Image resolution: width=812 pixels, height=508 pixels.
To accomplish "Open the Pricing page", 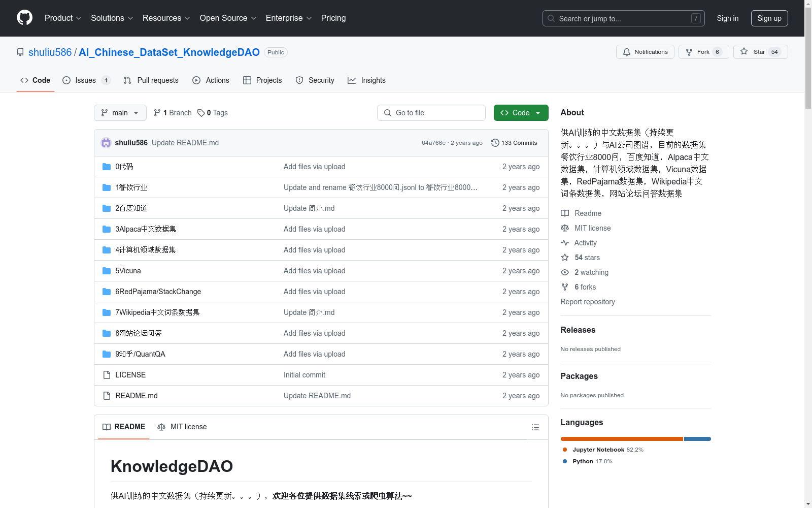I will [x=333, y=18].
